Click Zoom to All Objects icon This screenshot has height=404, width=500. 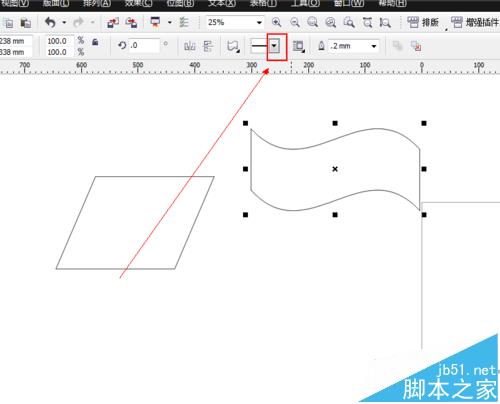click(x=331, y=22)
